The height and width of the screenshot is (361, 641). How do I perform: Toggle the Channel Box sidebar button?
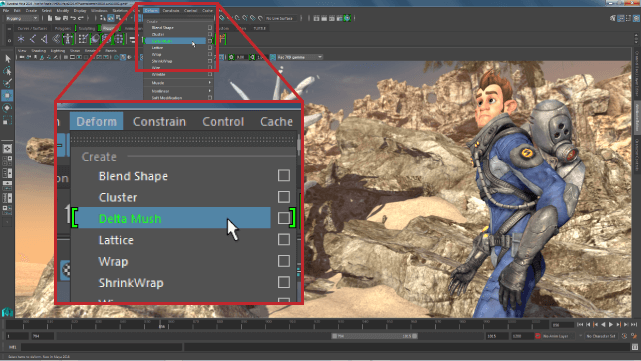(x=636, y=18)
